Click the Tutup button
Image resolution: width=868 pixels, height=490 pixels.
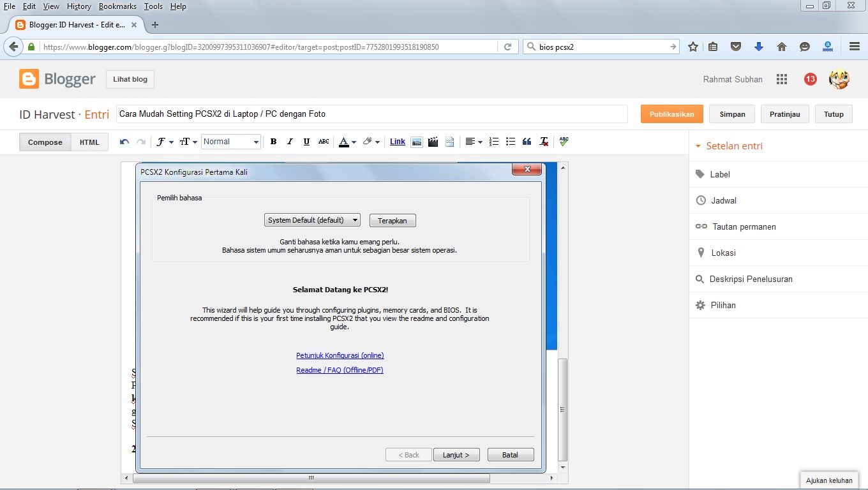(x=834, y=114)
